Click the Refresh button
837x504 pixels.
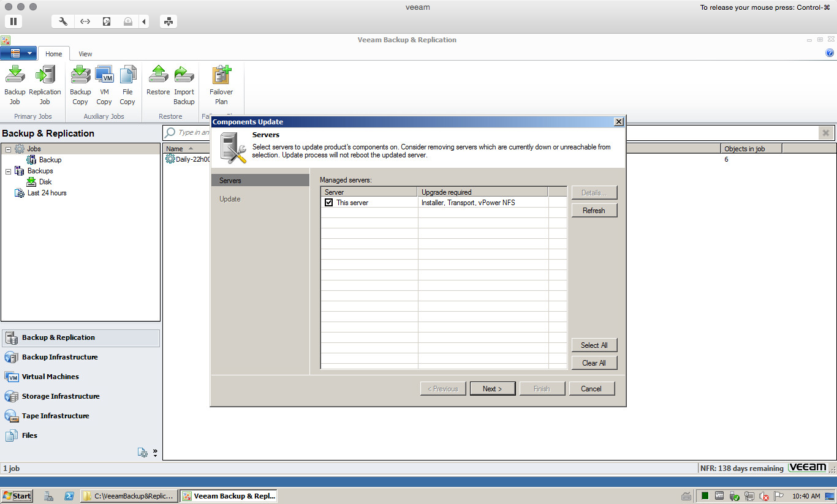[x=594, y=211]
